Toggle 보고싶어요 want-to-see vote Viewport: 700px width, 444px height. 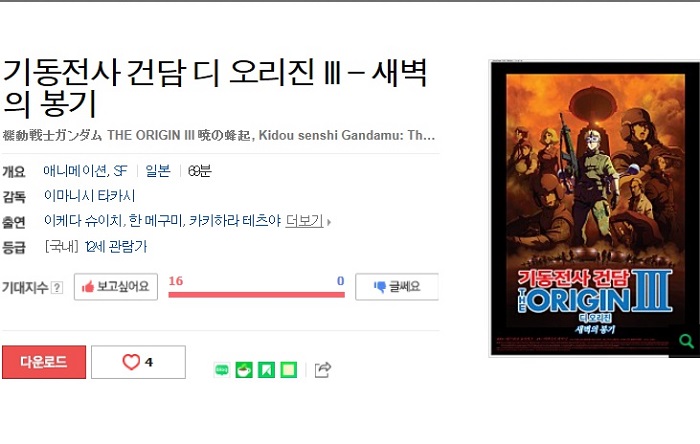pyautogui.click(x=116, y=286)
